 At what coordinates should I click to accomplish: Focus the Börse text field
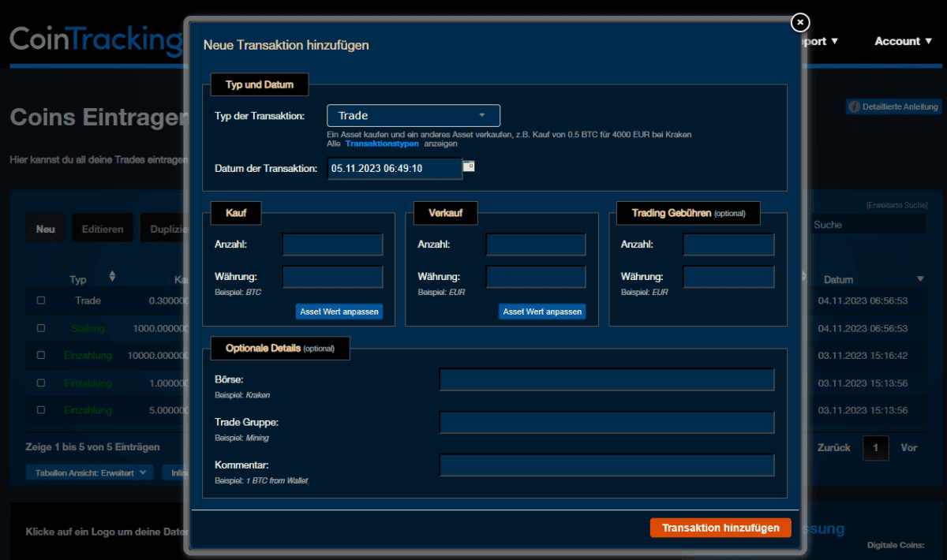pyautogui.click(x=606, y=379)
